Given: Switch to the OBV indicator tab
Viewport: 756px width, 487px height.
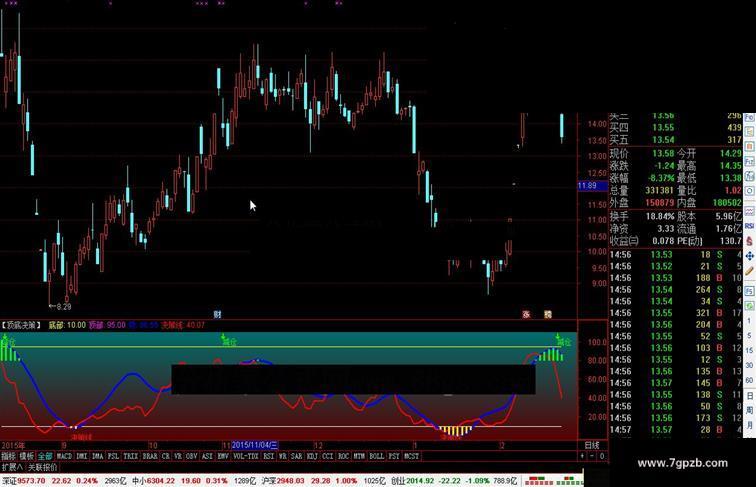Looking at the screenshot, I should 191,456.
